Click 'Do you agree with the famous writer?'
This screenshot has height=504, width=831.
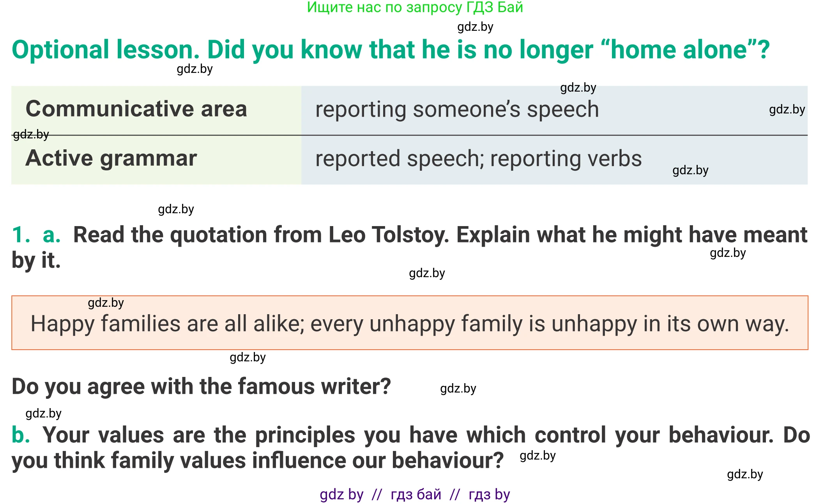(x=201, y=387)
